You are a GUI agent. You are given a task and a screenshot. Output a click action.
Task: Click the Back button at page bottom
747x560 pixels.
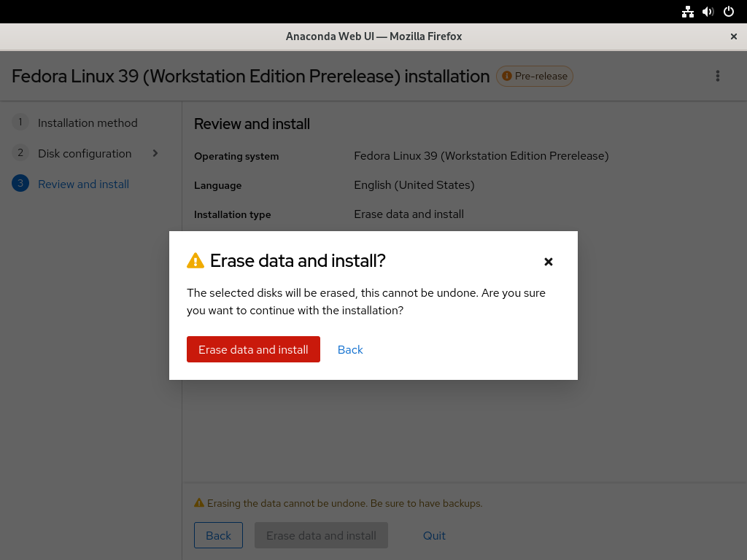(x=218, y=536)
